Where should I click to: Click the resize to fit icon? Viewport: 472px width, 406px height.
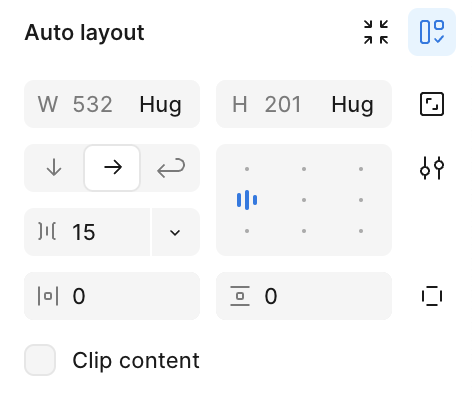click(x=432, y=104)
